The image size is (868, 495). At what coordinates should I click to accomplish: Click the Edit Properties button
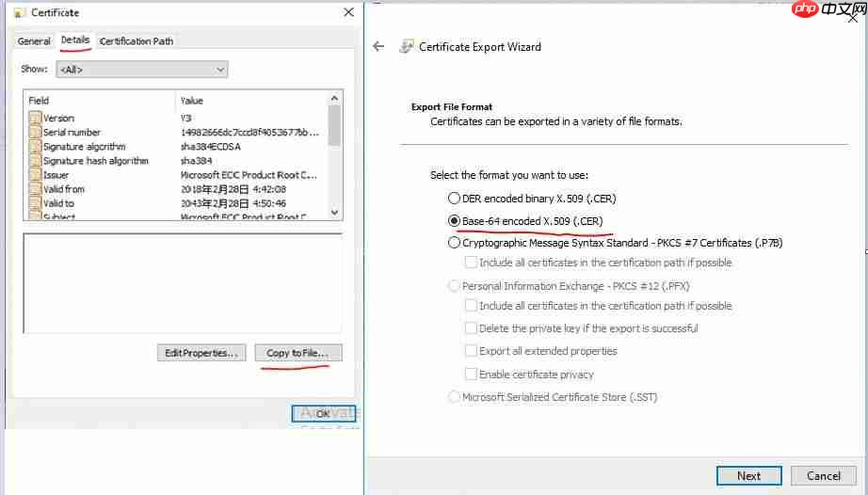click(x=201, y=353)
